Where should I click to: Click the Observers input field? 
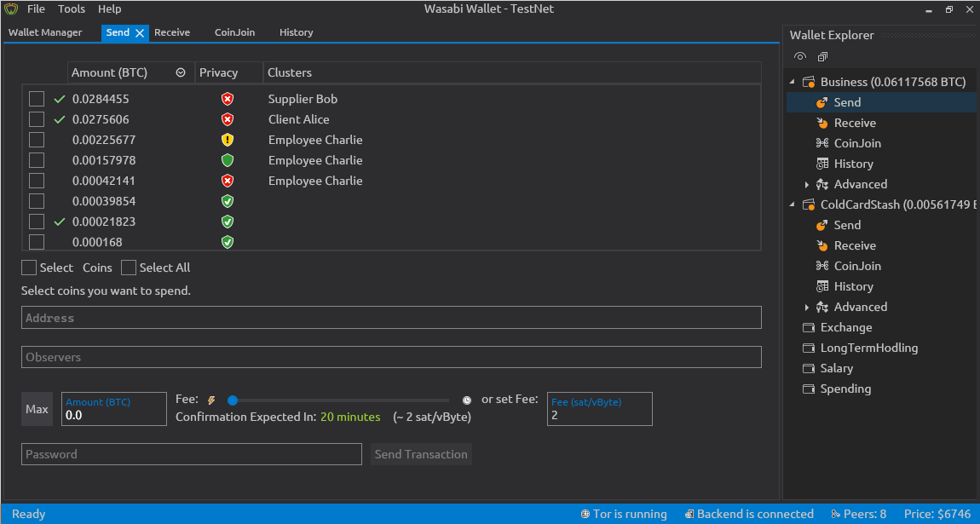click(x=391, y=357)
